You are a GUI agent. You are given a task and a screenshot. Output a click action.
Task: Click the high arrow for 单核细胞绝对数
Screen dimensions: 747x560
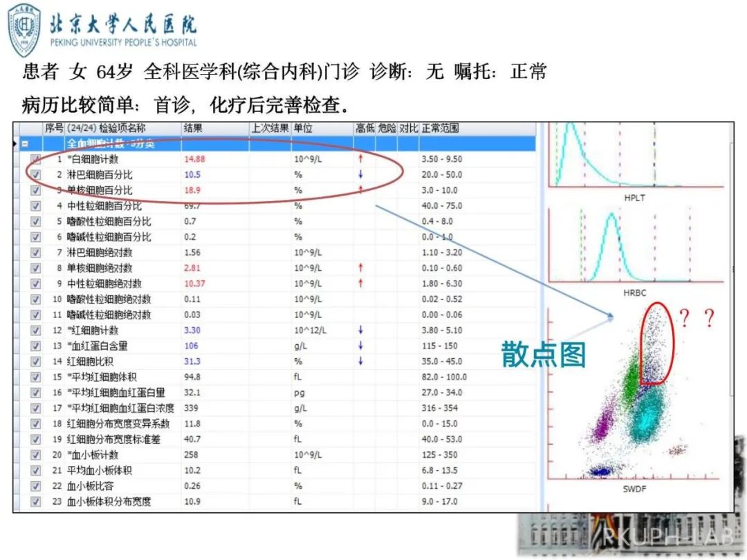tap(360, 268)
